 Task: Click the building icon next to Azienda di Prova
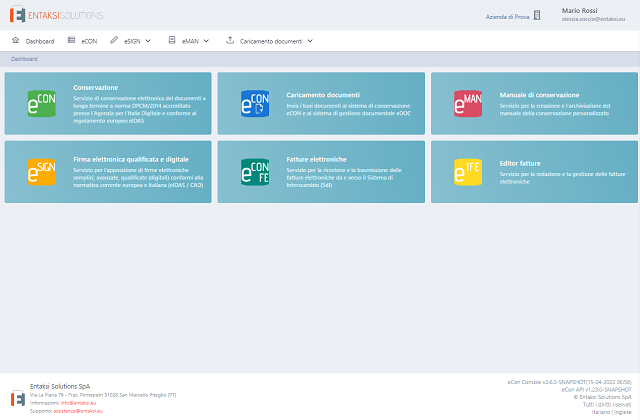tap(537, 16)
